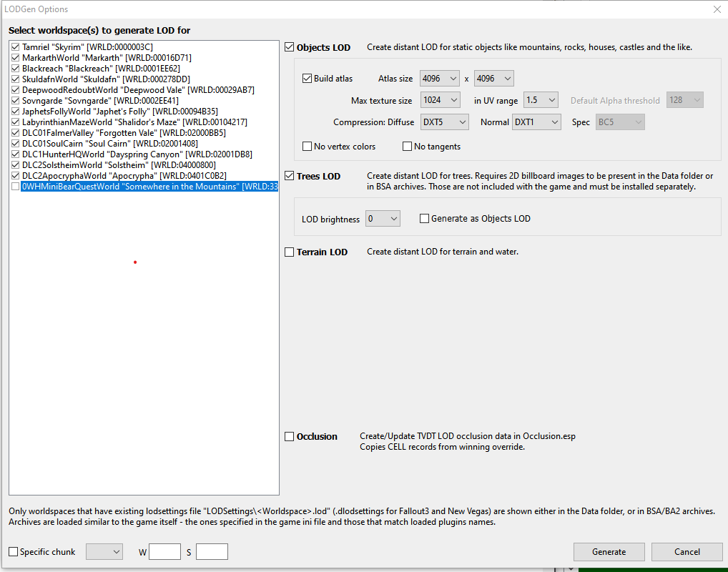Image resolution: width=728 pixels, height=572 pixels.
Task: Check the Specific chunk option
Action: (x=14, y=551)
